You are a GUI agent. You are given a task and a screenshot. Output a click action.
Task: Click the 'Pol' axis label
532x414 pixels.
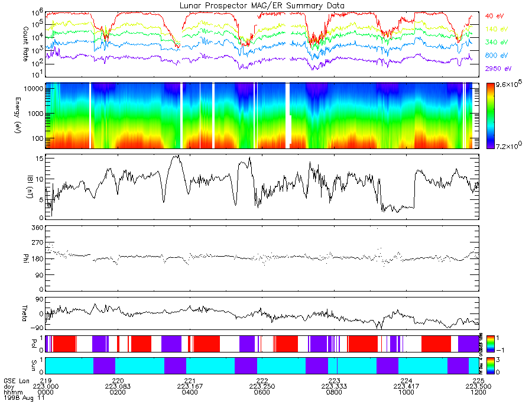[34, 344]
